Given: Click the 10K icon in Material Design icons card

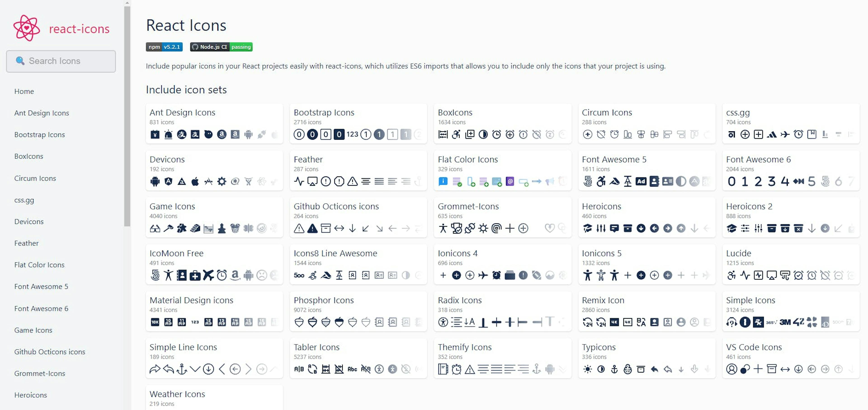Looking at the screenshot, I should pyautogui.click(x=155, y=322).
